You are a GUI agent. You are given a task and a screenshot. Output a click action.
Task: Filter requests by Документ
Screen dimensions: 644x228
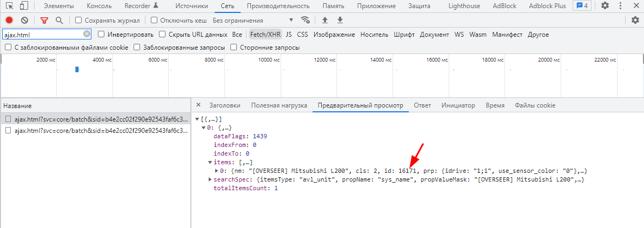pos(435,35)
